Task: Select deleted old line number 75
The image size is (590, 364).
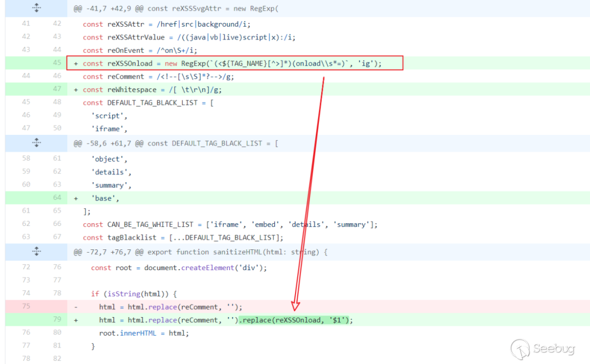Action: coord(26,307)
